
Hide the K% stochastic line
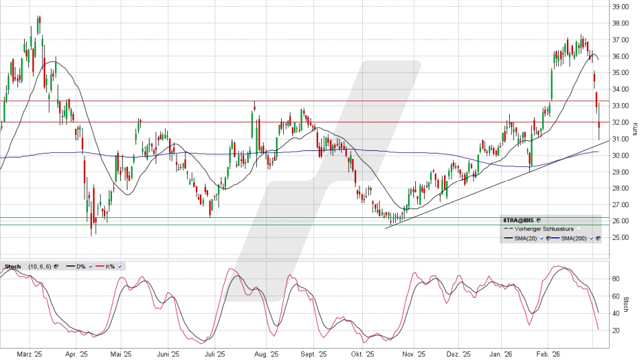[119, 266]
